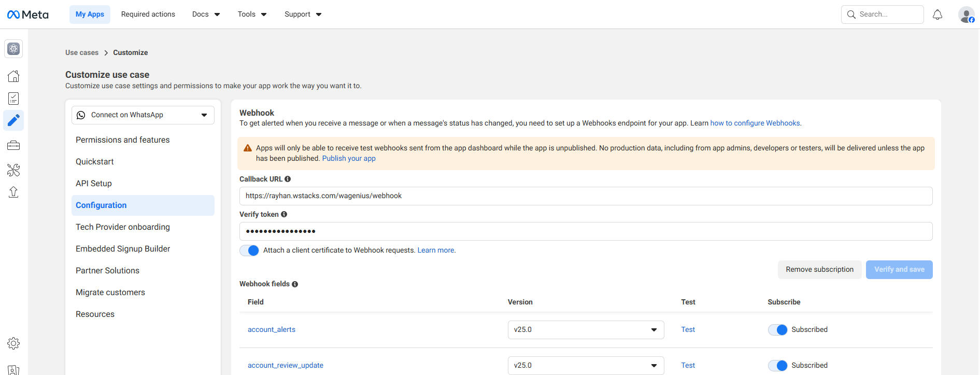Expand the Docs menu
Viewport: 980px width, 375px height.
pos(206,15)
